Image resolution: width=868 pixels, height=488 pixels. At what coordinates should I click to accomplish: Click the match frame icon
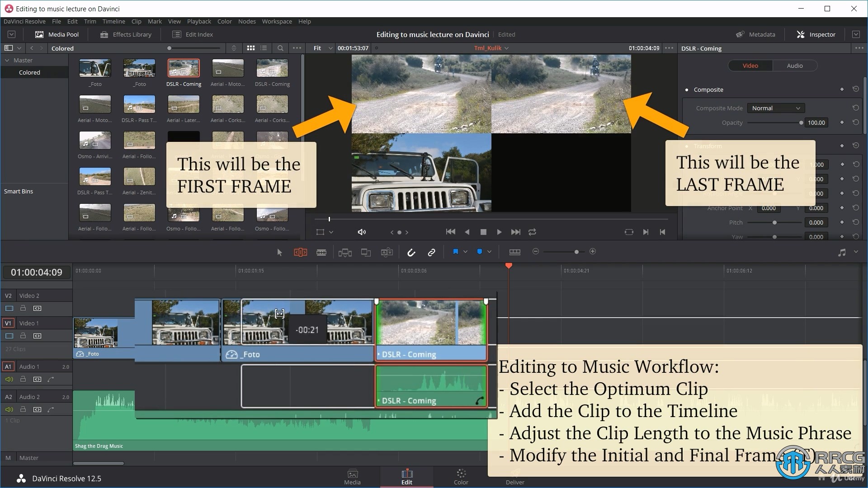coord(629,232)
